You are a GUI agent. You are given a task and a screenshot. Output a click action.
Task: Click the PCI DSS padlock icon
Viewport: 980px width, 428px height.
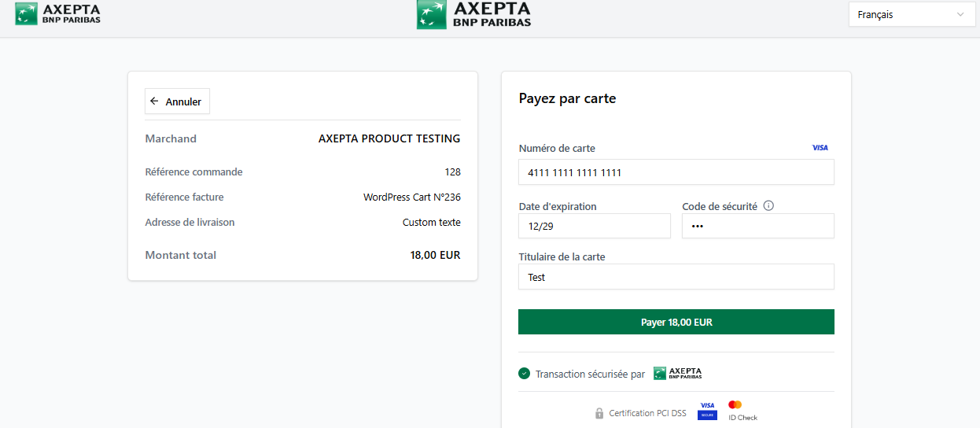pyautogui.click(x=599, y=413)
